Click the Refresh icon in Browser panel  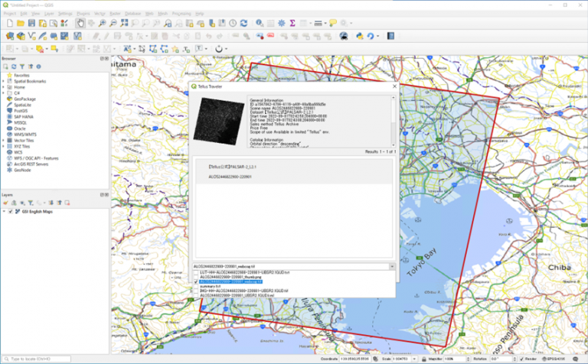[x=14, y=67]
